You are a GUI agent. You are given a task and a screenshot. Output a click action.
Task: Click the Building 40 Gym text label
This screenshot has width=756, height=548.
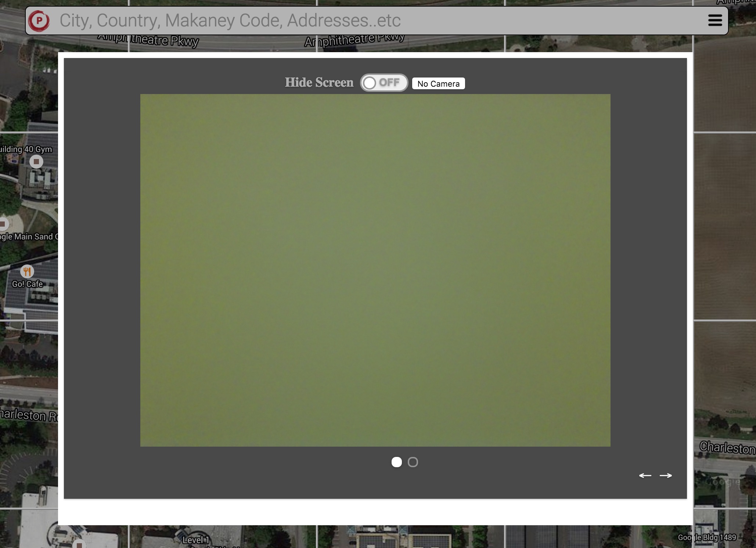(x=26, y=149)
